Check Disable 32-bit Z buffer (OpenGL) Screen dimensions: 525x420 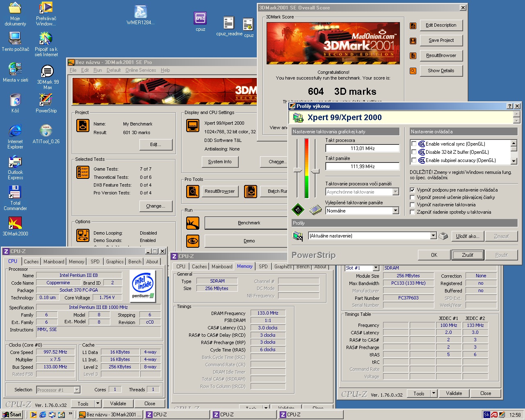click(x=414, y=152)
